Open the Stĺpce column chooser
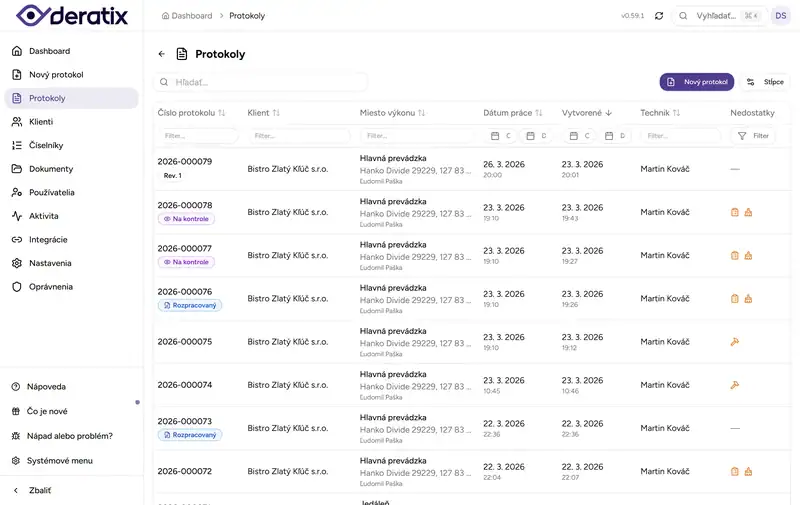This screenshot has height=505, width=800. pos(766,82)
